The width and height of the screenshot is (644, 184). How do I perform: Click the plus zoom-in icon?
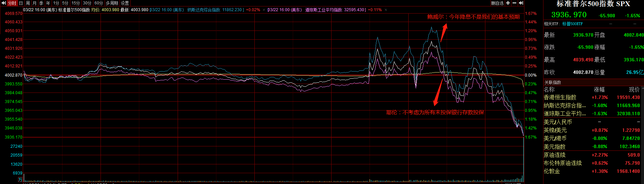click(508, 3)
